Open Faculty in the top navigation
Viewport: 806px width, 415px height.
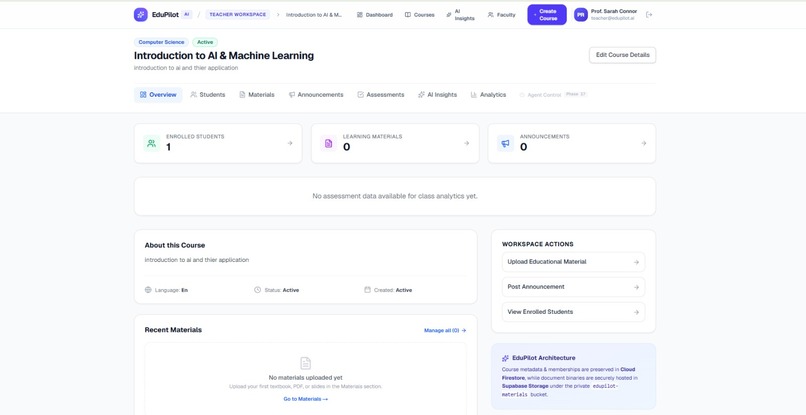pos(502,15)
